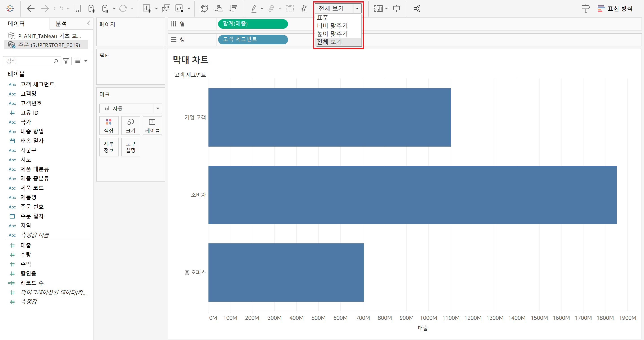Expand the 전체 보기 fit dropdown arrow
This screenshot has height=340, width=644.
357,9
